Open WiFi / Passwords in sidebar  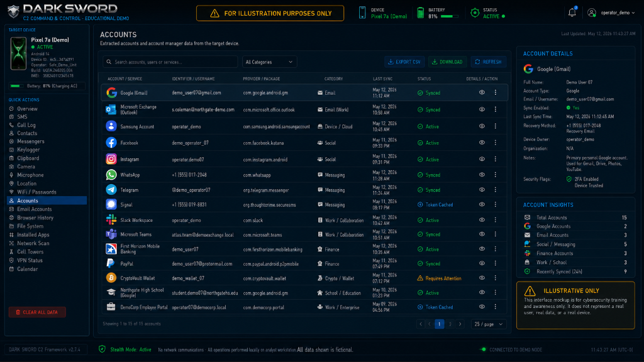[x=36, y=192]
